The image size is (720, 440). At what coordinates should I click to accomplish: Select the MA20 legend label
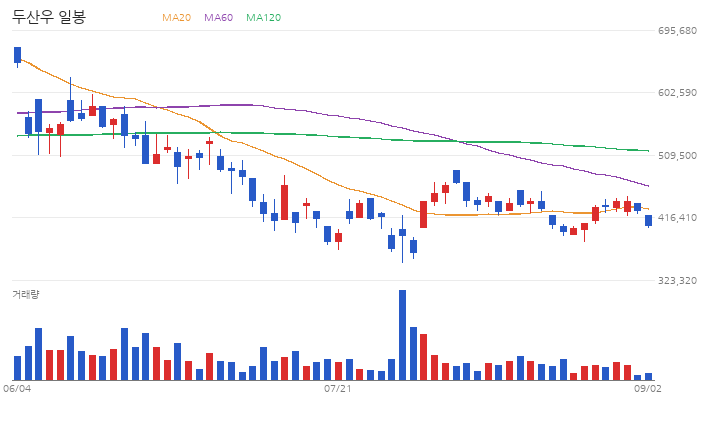[x=176, y=17]
